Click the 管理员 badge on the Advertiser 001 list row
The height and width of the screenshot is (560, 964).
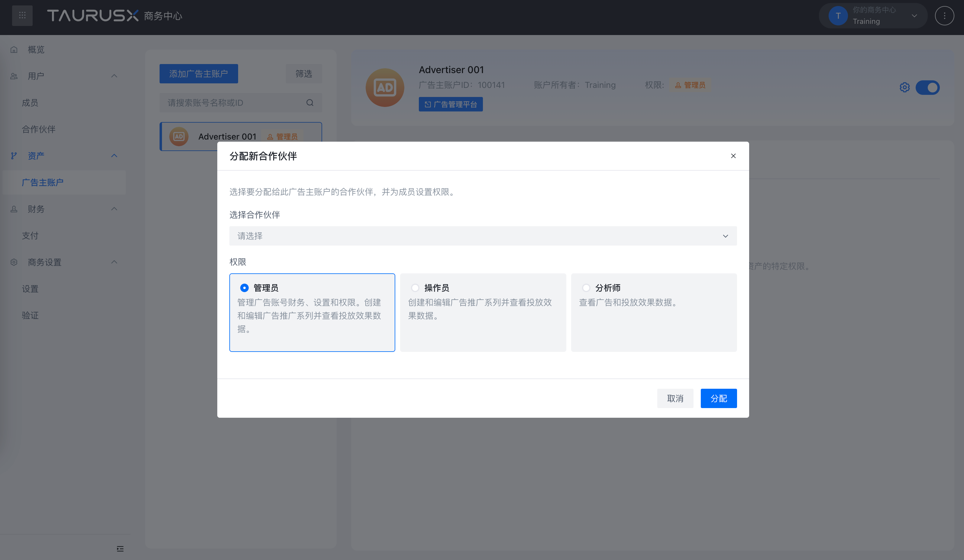(x=282, y=137)
